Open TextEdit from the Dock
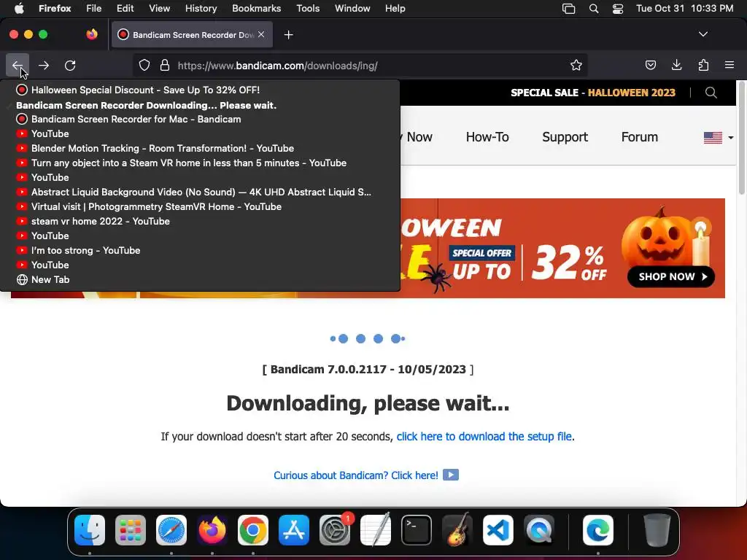Image resolution: width=747 pixels, height=560 pixels. 376,530
